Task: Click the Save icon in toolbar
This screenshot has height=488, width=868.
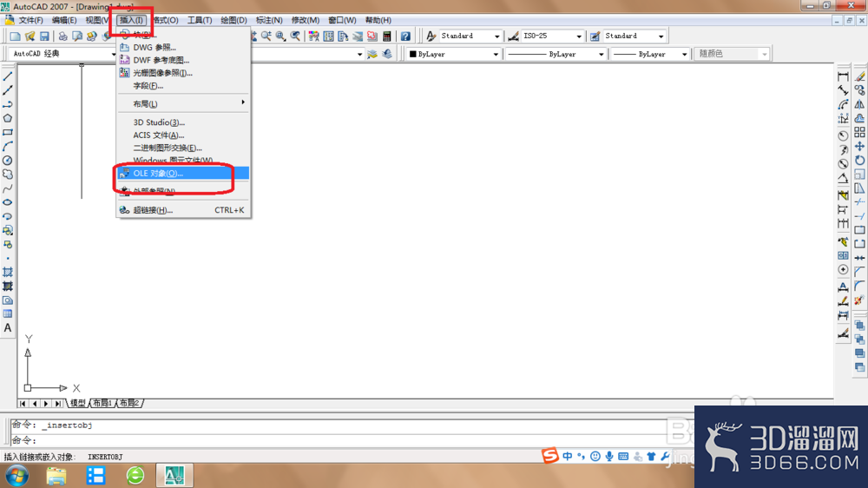Action: (44, 36)
